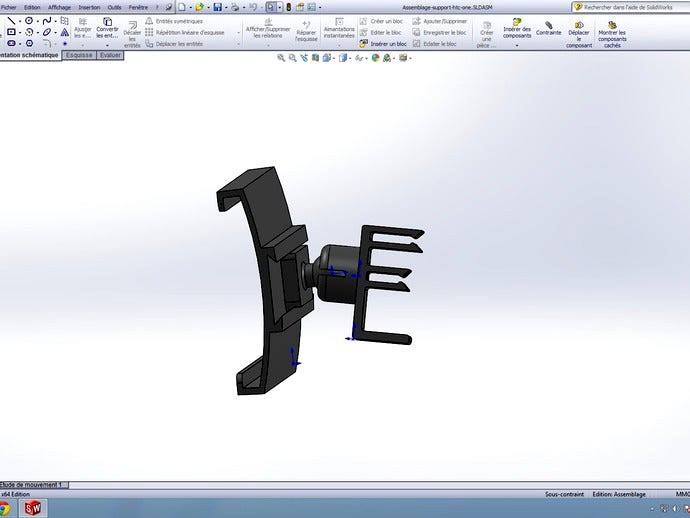Select the Point sketch tool
Image resolution: width=690 pixels, height=518 pixels.
[65, 44]
